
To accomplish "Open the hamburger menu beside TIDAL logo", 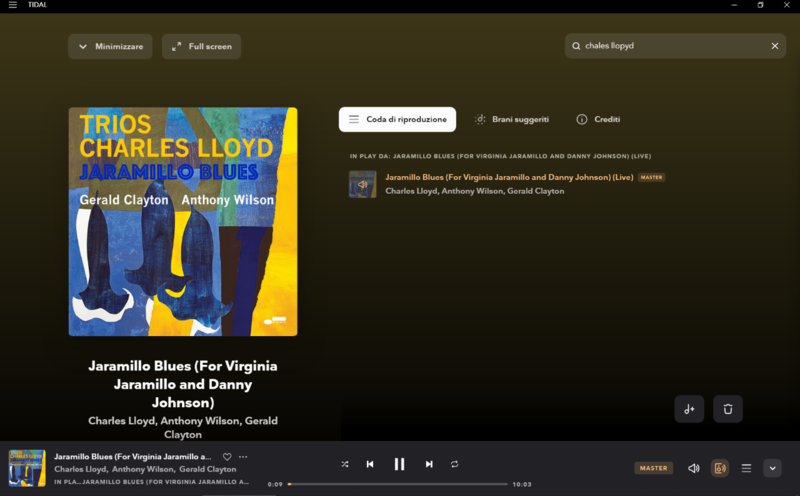I will (x=13, y=5).
